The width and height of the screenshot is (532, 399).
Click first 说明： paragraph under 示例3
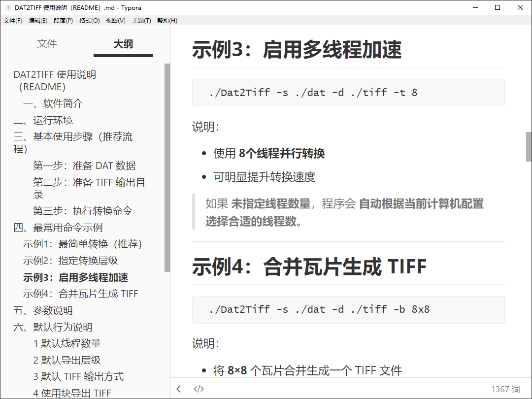pyautogui.click(x=205, y=127)
